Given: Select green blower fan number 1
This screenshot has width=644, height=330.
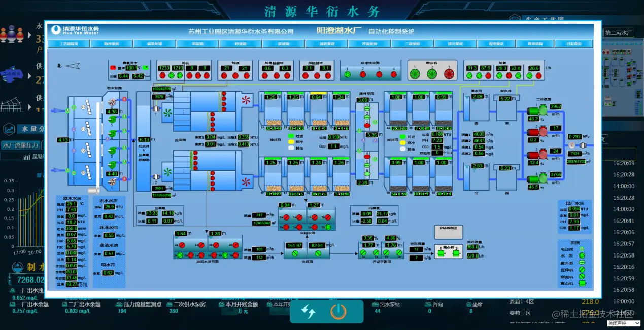Looking at the screenshot, I should tap(416, 73).
